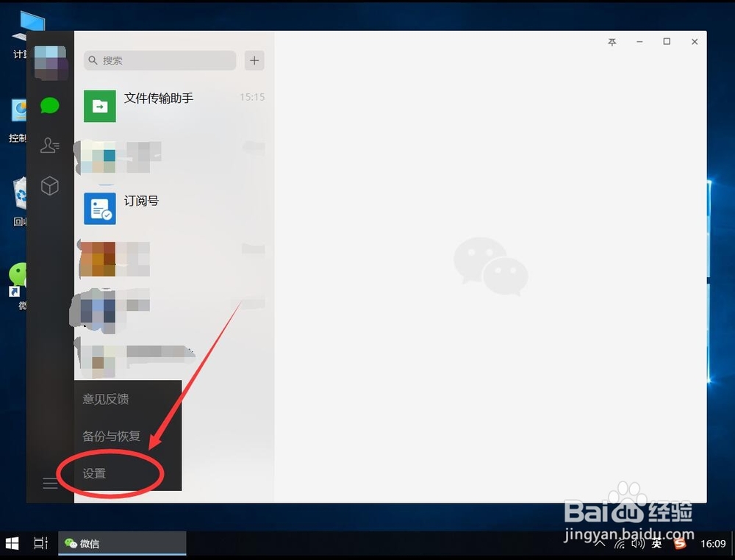The width and height of the screenshot is (735, 560).
Task: Open the volume speaker tray icon
Action: [637, 544]
